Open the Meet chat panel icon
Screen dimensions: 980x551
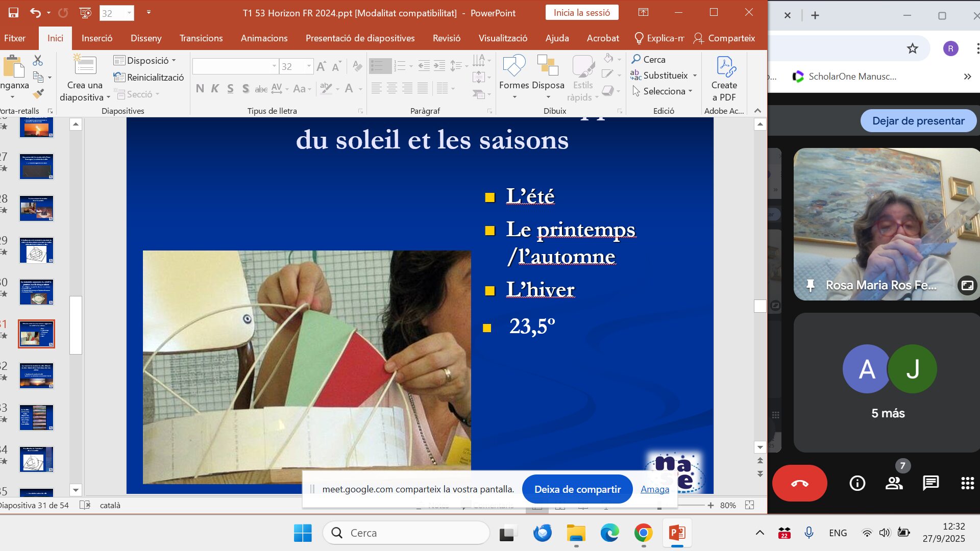tap(930, 483)
